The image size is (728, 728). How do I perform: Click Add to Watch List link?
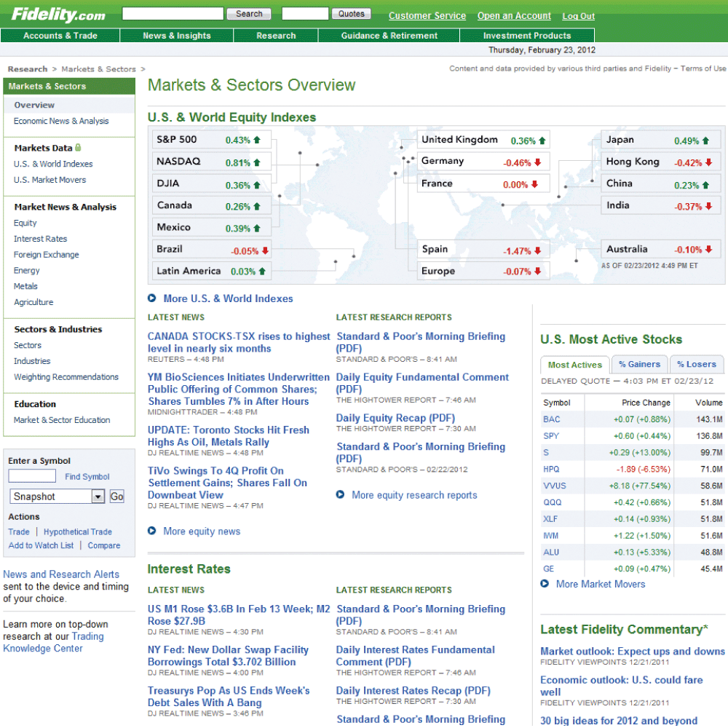click(41, 545)
